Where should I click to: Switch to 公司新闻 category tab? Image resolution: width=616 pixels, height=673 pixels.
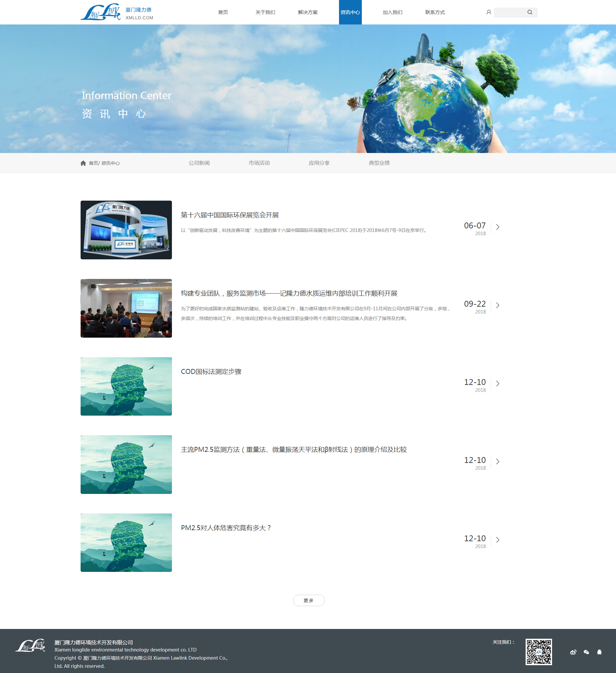(x=199, y=163)
